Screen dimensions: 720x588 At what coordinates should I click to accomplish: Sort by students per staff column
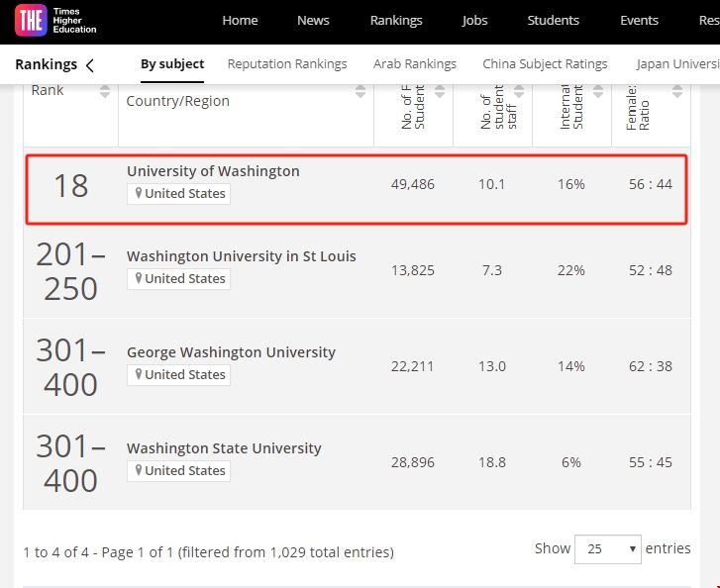(x=519, y=92)
